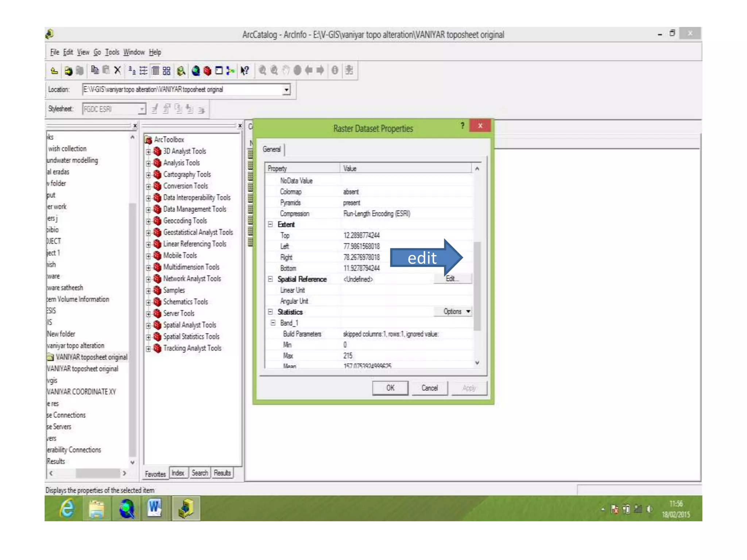
Task: Switch to the Search tab in ArcToolbox
Action: [200, 473]
